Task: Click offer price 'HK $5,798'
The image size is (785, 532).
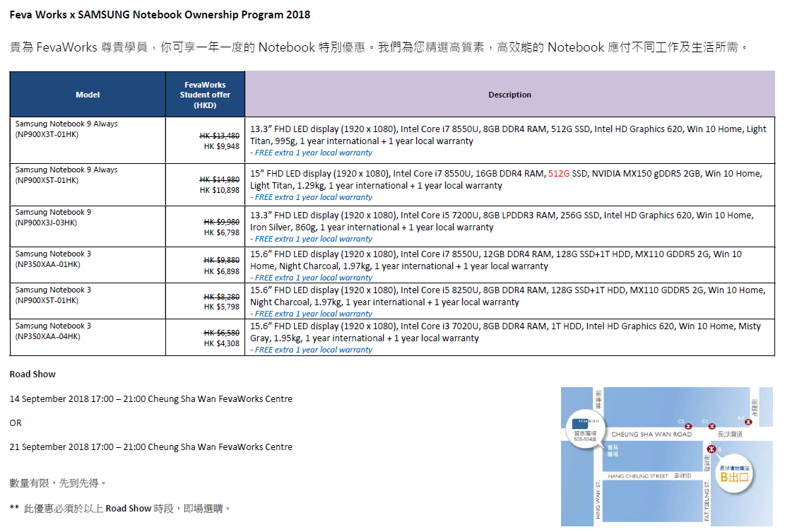Action: [222, 307]
